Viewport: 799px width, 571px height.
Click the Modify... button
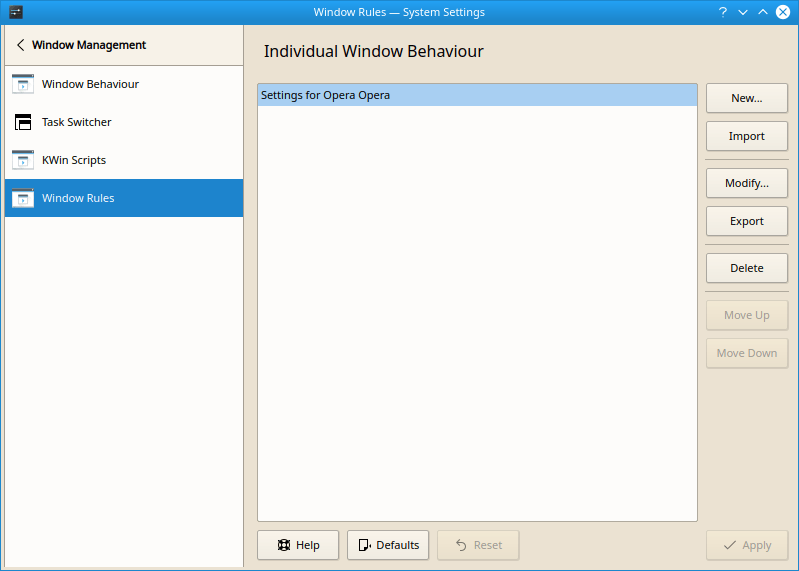pyautogui.click(x=747, y=183)
